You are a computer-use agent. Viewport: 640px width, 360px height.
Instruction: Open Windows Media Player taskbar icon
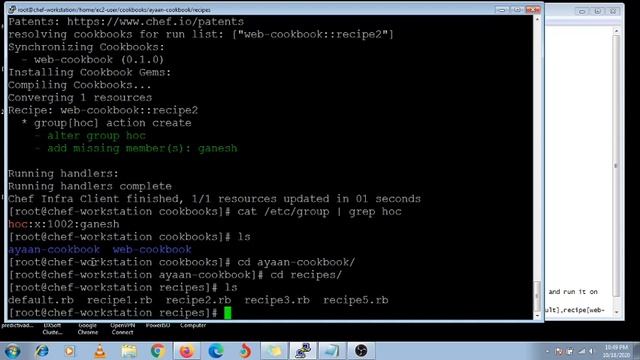70,351
